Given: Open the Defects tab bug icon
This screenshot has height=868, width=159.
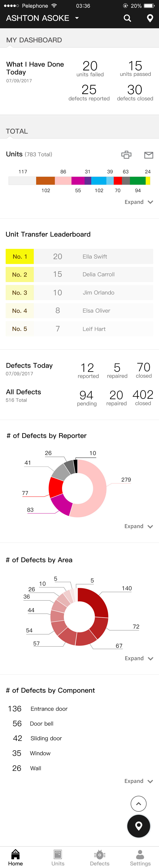Looking at the screenshot, I should coord(100,854).
